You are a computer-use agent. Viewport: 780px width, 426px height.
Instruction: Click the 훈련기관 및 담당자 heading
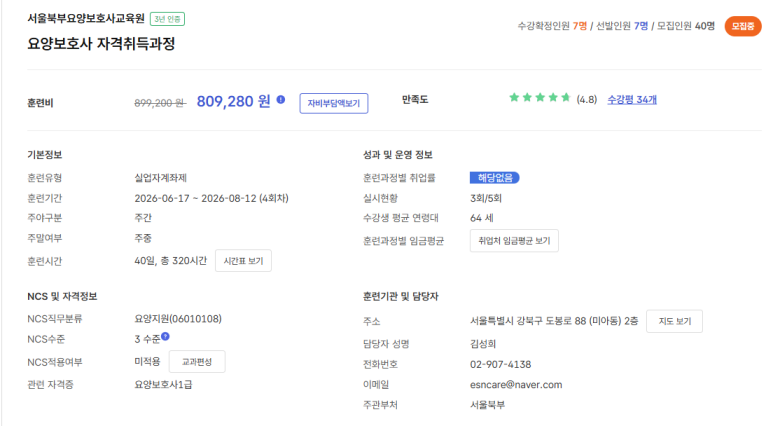point(400,297)
